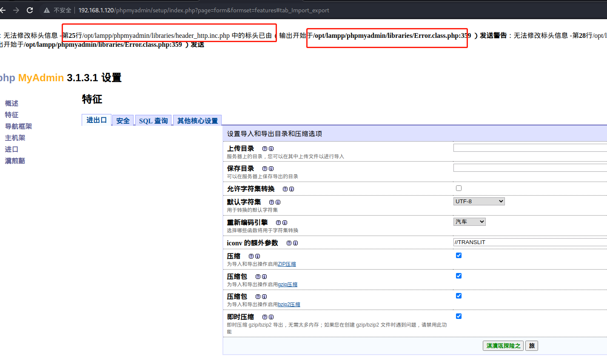Open the 重新编码引擎 dropdown showing 汽车
Screen dimensions: 607x364
tap(470, 222)
